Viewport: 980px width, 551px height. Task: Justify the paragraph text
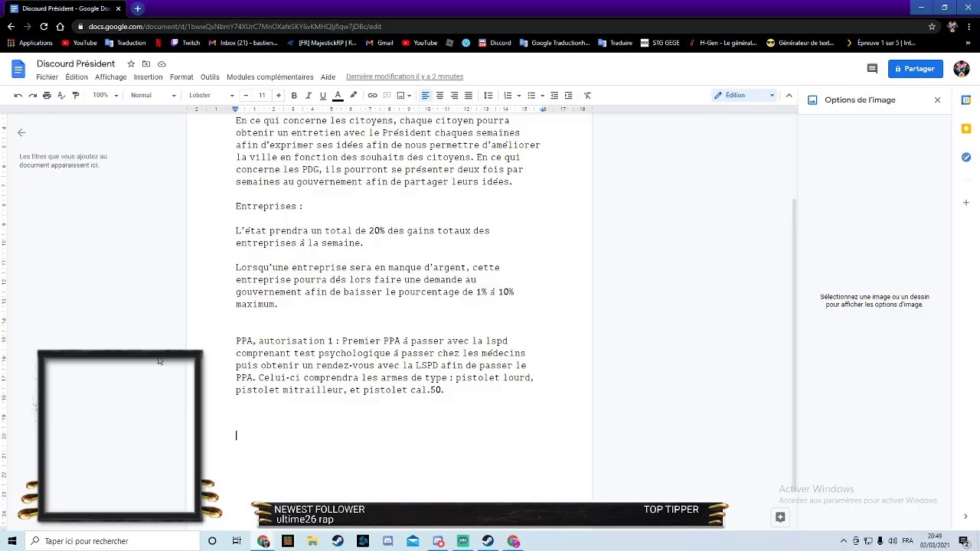coord(469,96)
